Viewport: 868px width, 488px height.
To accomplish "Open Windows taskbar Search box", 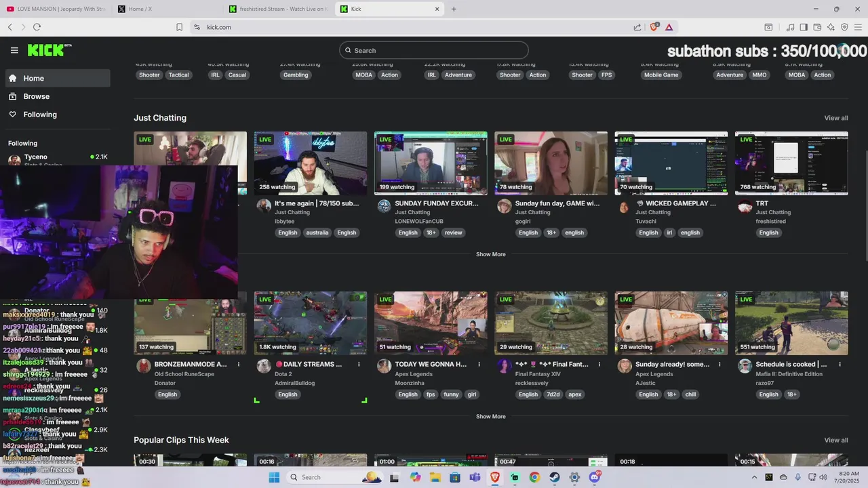I will click(334, 477).
